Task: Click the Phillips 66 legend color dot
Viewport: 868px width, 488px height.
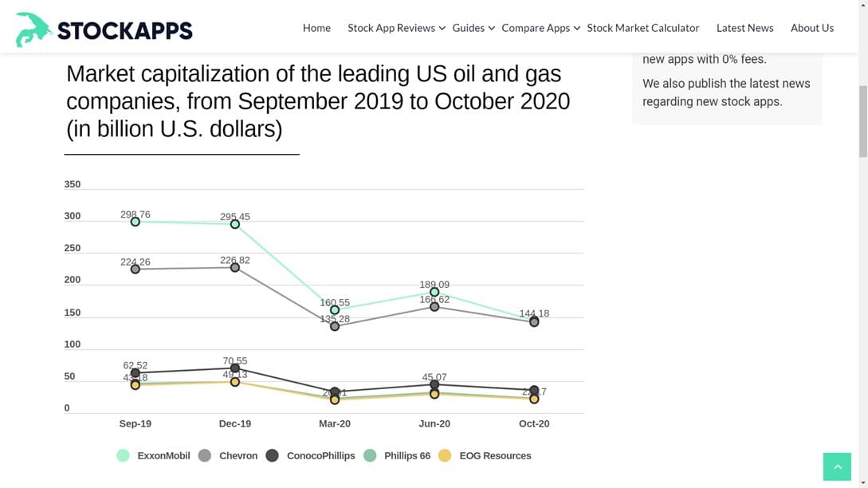Action: point(370,456)
